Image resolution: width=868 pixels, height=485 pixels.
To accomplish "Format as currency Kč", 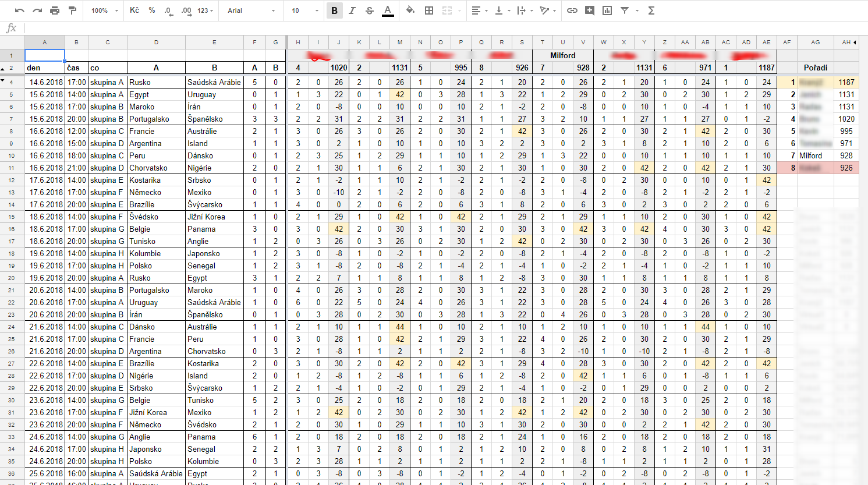I will click(134, 10).
